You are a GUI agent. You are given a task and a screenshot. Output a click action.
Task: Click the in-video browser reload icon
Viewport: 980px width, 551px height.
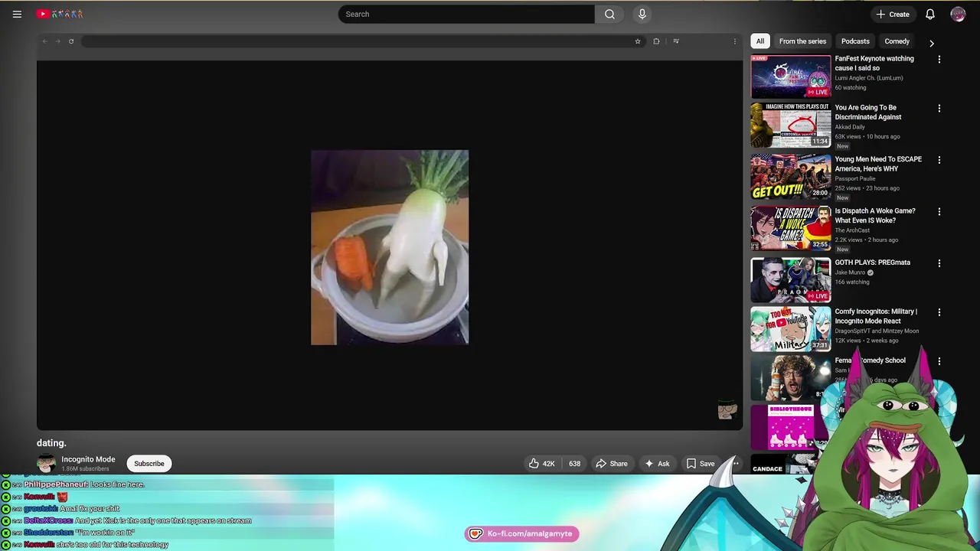71,41
